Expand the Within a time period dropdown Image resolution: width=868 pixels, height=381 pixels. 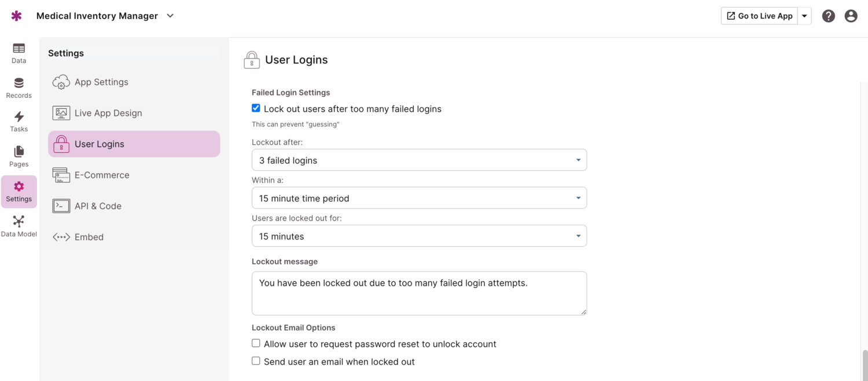[419, 198]
